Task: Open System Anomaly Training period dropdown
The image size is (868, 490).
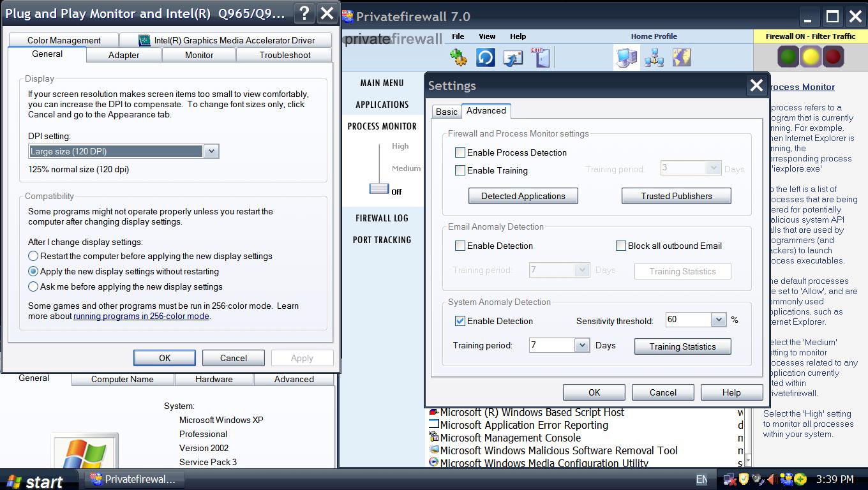Action: 581,345
